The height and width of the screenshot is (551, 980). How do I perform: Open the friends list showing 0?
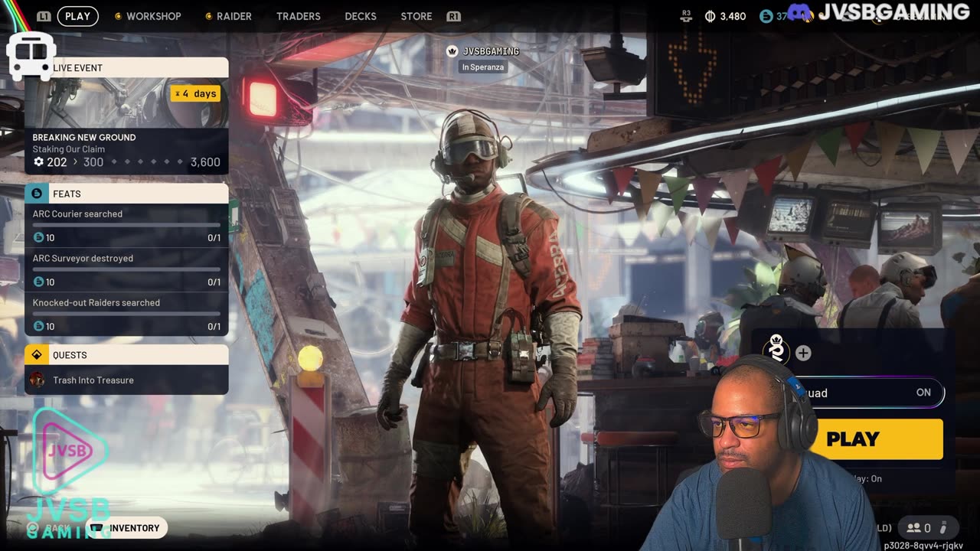point(919,527)
